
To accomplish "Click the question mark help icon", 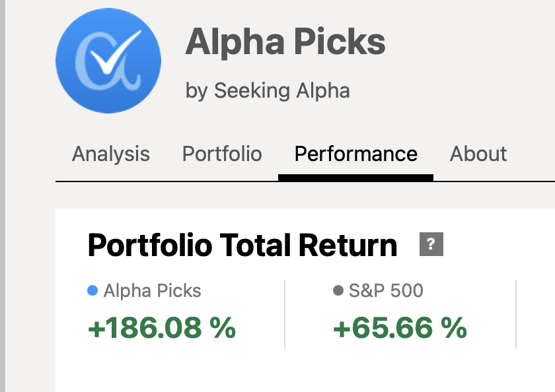I will 431,245.
